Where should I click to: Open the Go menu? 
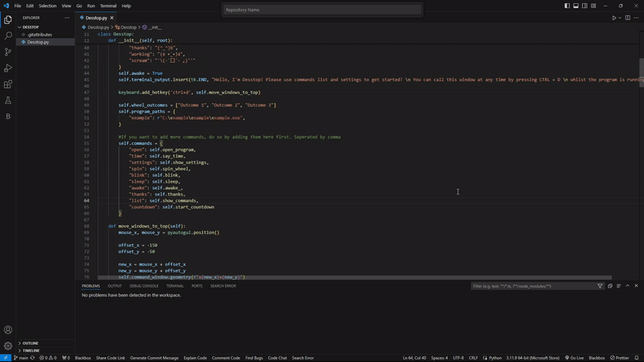(x=79, y=6)
